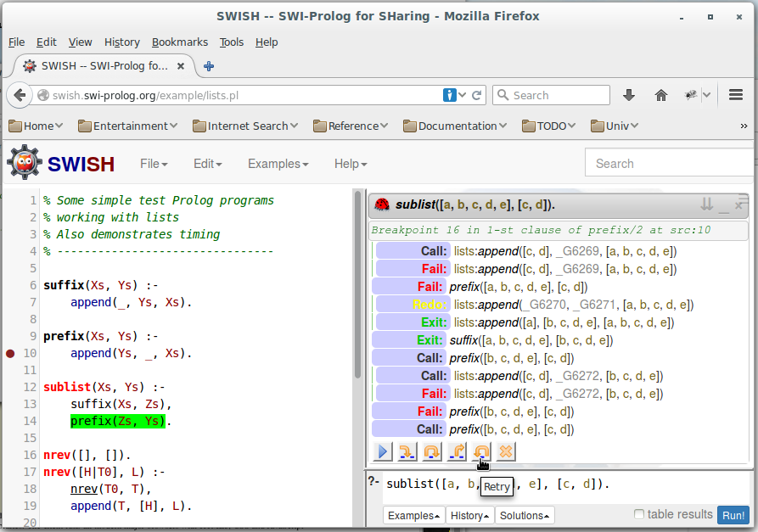Open a new browser tab with plus
758x532 pixels.
pyautogui.click(x=209, y=65)
